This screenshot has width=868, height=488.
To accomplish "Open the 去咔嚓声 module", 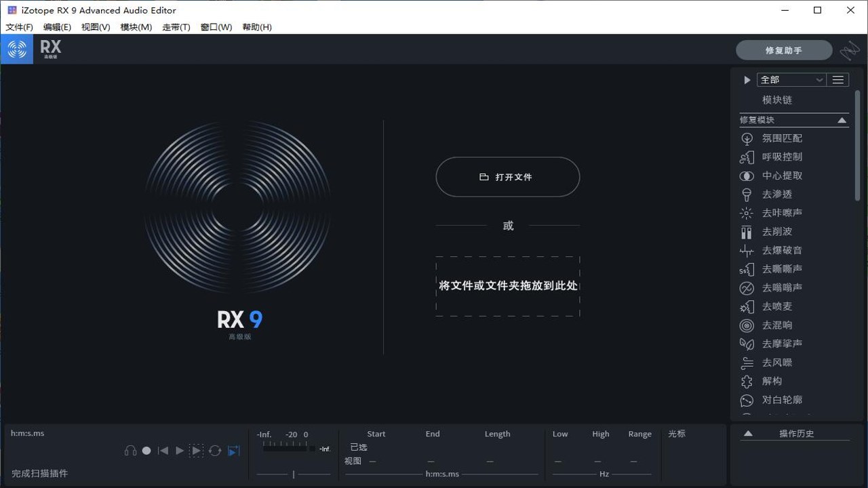I will coord(782,213).
